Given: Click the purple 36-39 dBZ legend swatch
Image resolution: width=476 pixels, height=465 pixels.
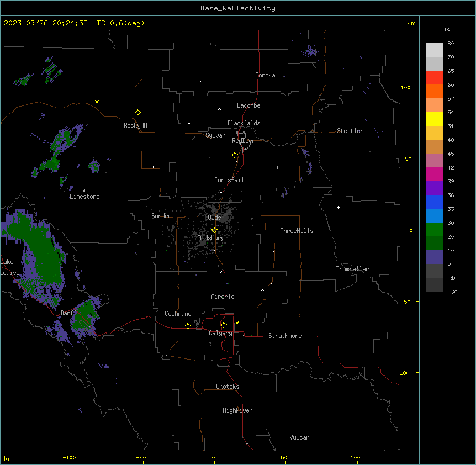Looking at the screenshot, I should (434, 188).
